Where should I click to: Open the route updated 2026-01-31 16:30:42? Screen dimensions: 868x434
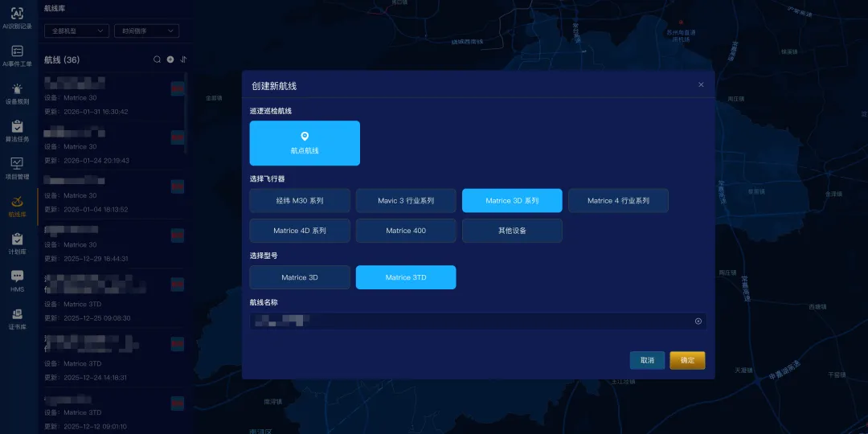tap(113, 96)
